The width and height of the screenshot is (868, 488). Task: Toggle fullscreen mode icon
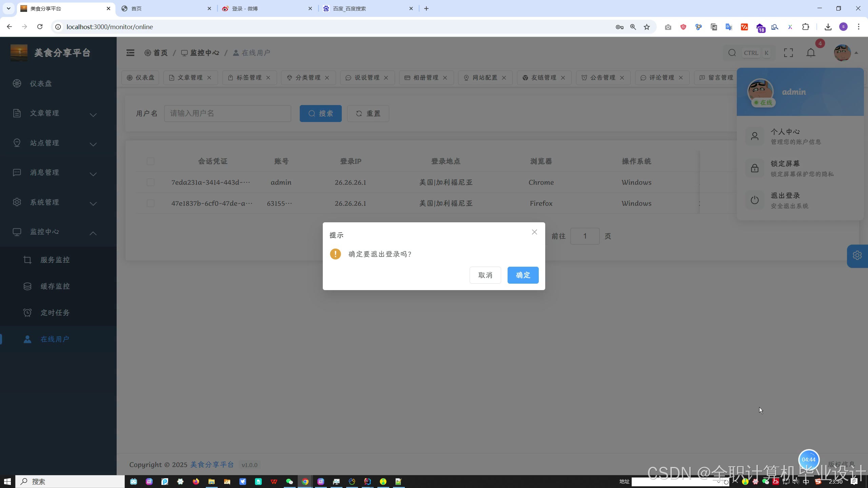pyautogui.click(x=788, y=53)
